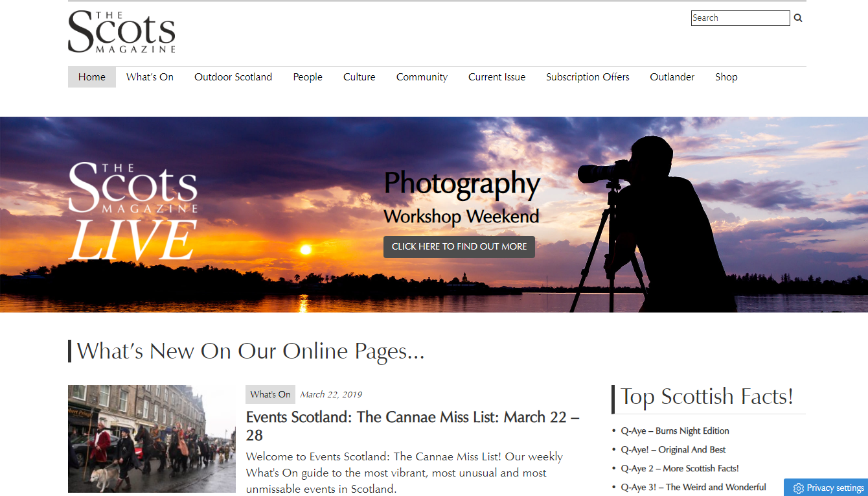View the Current Issue page

point(497,77)
